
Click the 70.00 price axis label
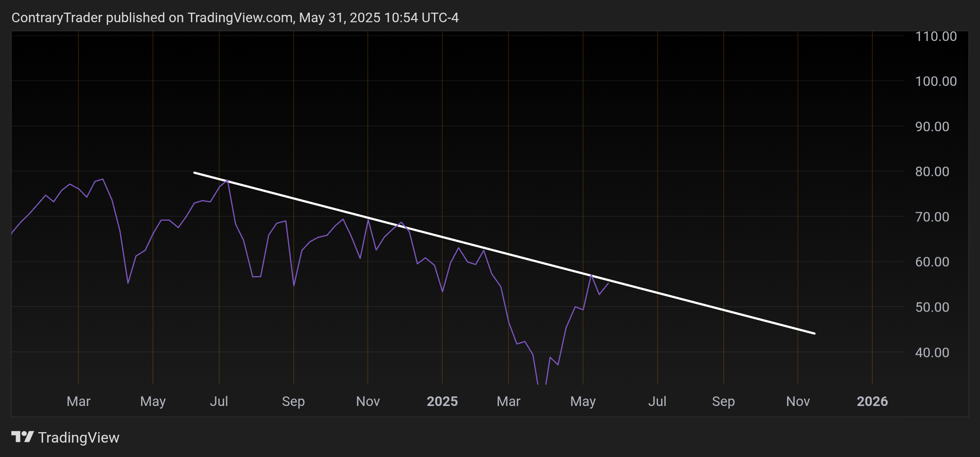932,217
